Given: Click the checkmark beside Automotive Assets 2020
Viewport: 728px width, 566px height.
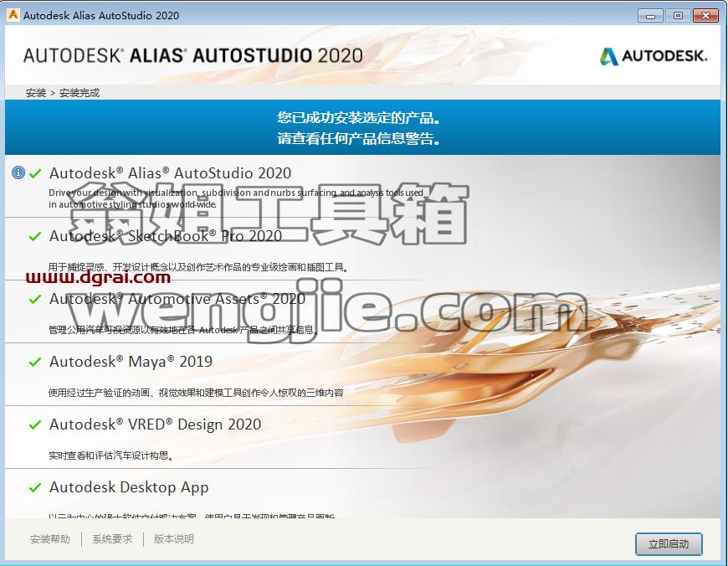Looking at the screenshot, I should pyautogui.click(x=35, y=299).
